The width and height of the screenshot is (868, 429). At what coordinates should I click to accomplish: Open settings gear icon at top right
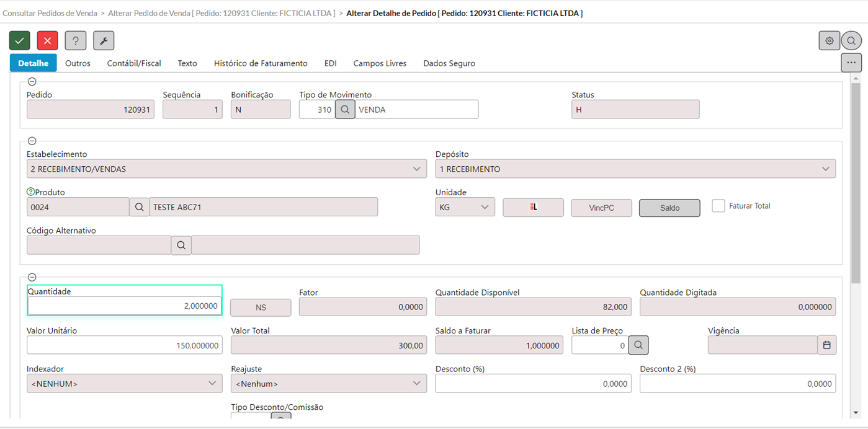click(x=829, y=41)
